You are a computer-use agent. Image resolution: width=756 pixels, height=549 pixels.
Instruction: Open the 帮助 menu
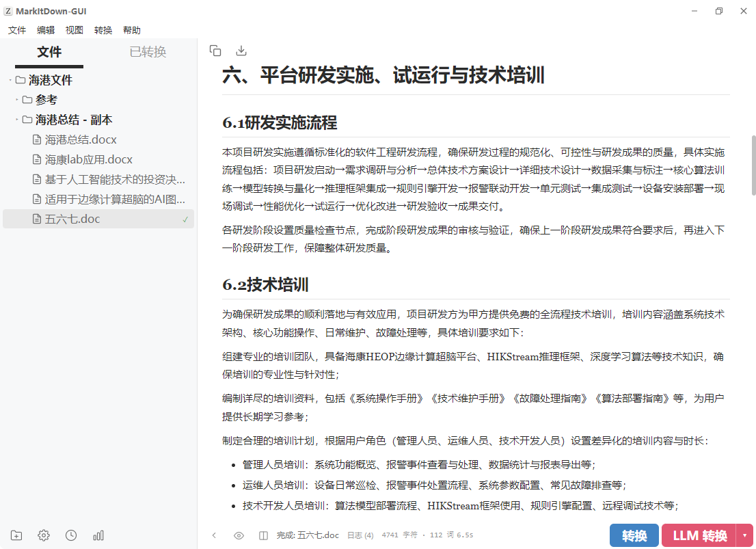pos(132,30)
